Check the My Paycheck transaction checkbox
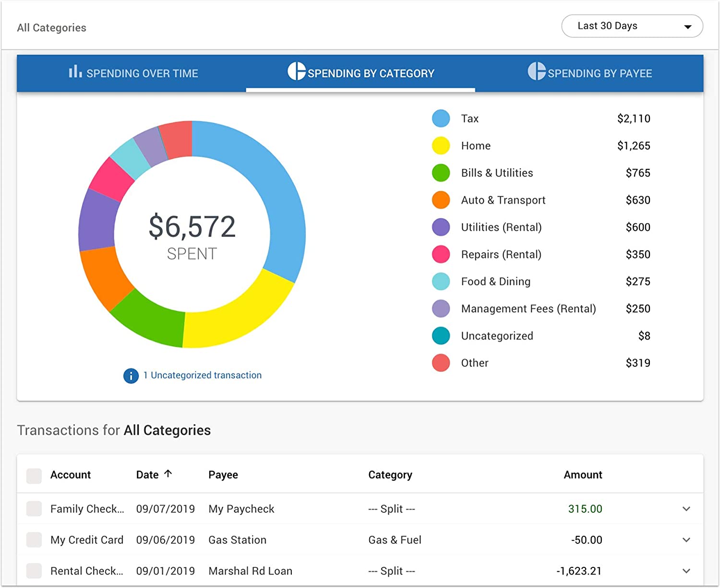Screen dimensions: 720x588 34,509
